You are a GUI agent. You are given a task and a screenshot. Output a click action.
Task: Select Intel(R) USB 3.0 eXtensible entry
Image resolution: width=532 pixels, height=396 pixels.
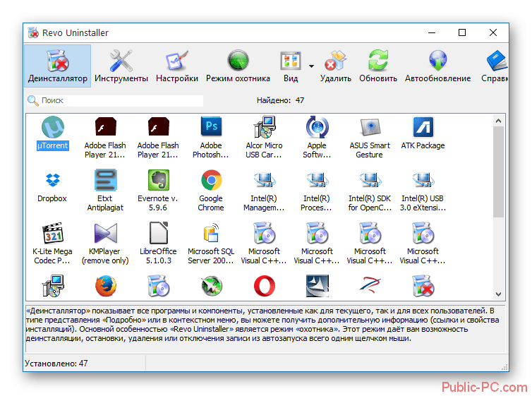coord(423,191)
